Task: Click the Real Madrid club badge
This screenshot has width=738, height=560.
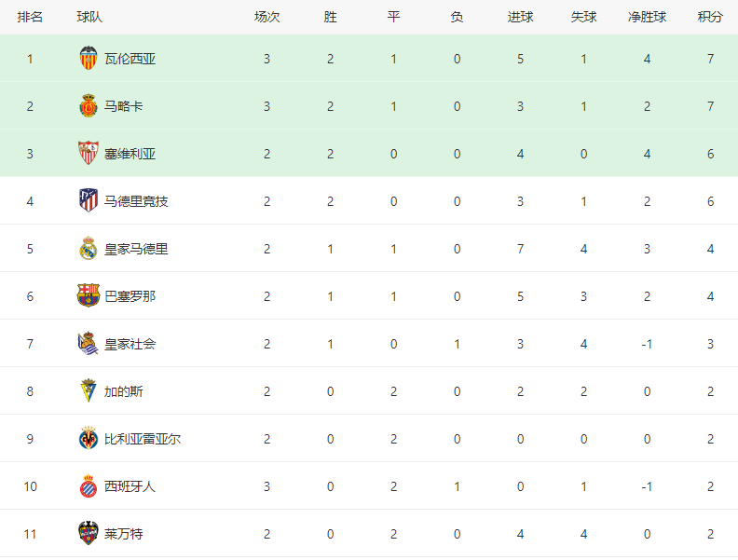Action: tap(88, 248)
